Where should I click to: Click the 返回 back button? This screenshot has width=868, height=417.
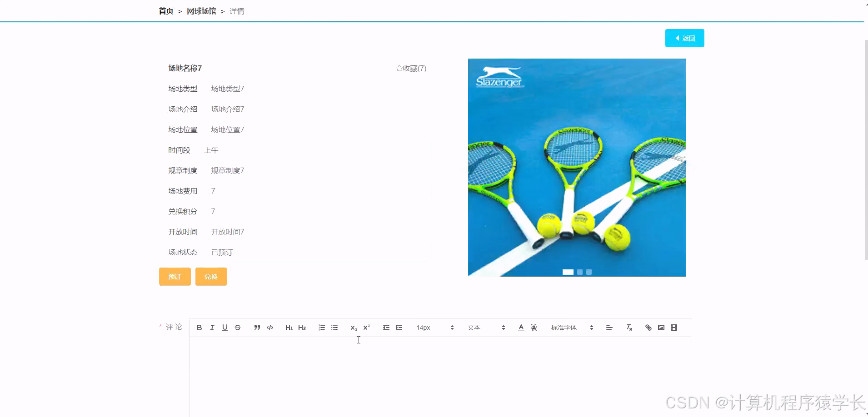[x=684, y=38]
